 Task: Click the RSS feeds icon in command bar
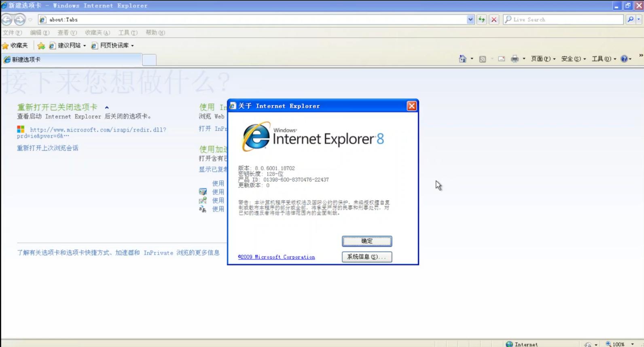(483, 59)
